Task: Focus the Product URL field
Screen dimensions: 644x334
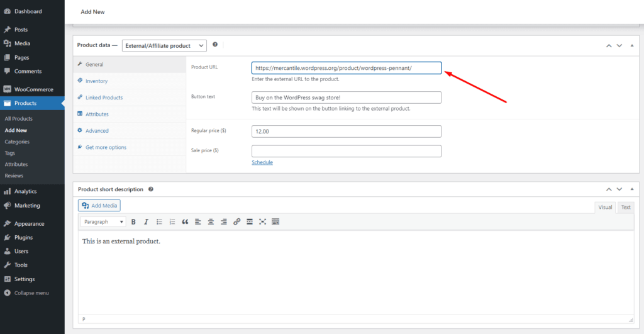Action: [x=347, y=68]
